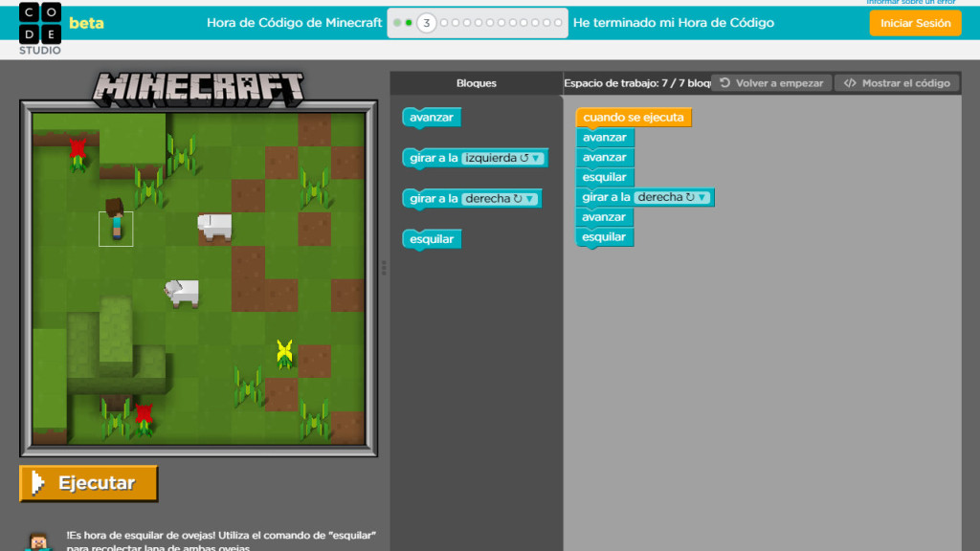980x551 pixels.
Task: Select the avanzar block in the Bloques toolbox
Action: (432, 118)
